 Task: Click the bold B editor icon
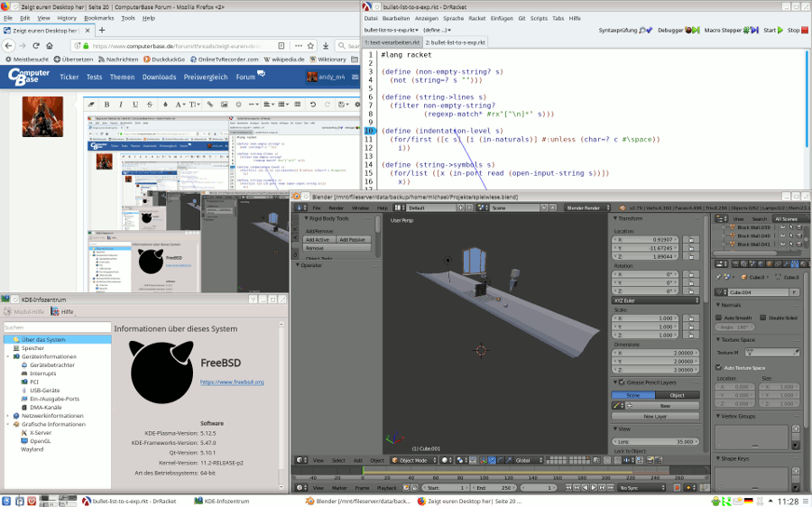tap(106, 104)
